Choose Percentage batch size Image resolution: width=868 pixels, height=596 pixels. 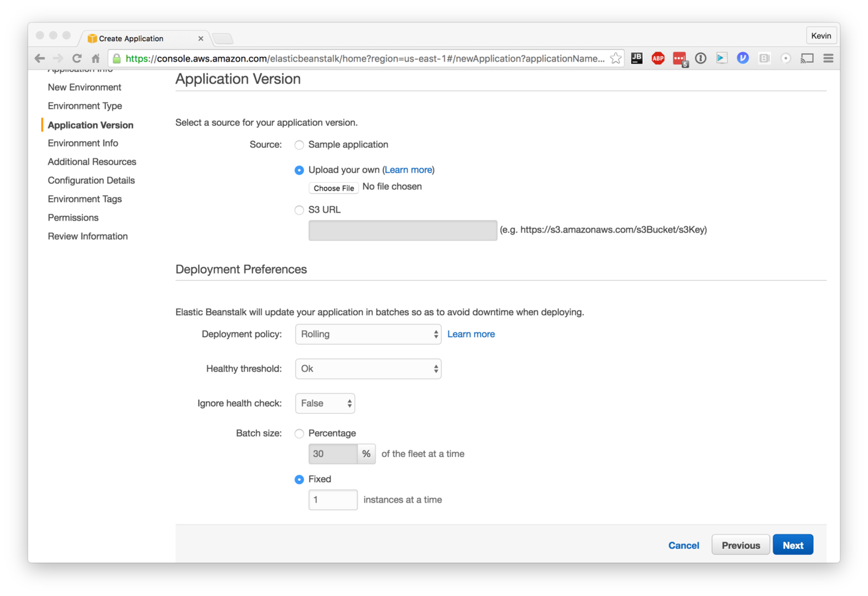click(299, 434)
